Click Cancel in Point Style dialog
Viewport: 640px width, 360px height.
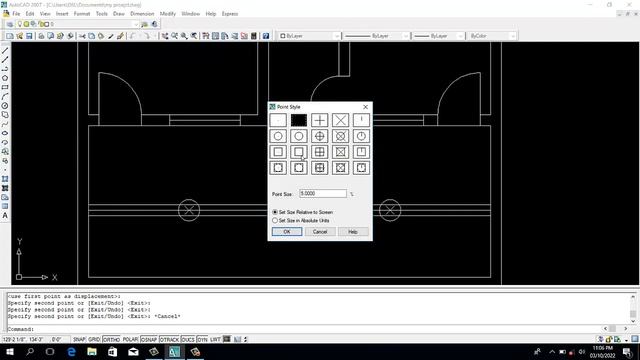(x=320, y=231)
